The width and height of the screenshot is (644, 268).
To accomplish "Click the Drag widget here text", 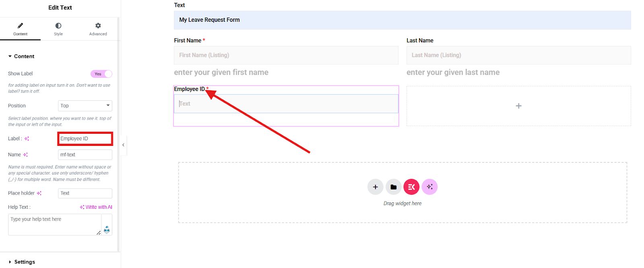I will pyautogui.click(x=402, y=204).
